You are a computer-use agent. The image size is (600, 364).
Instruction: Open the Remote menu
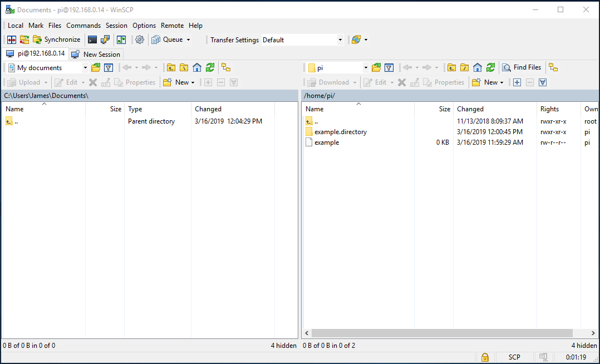point(172,26)
